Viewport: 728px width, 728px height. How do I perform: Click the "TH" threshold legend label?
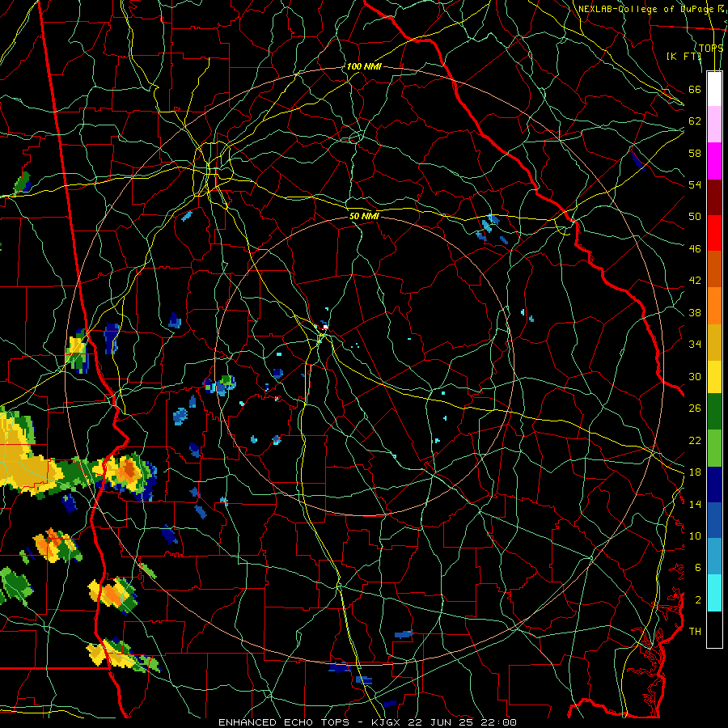click(695, 631)
